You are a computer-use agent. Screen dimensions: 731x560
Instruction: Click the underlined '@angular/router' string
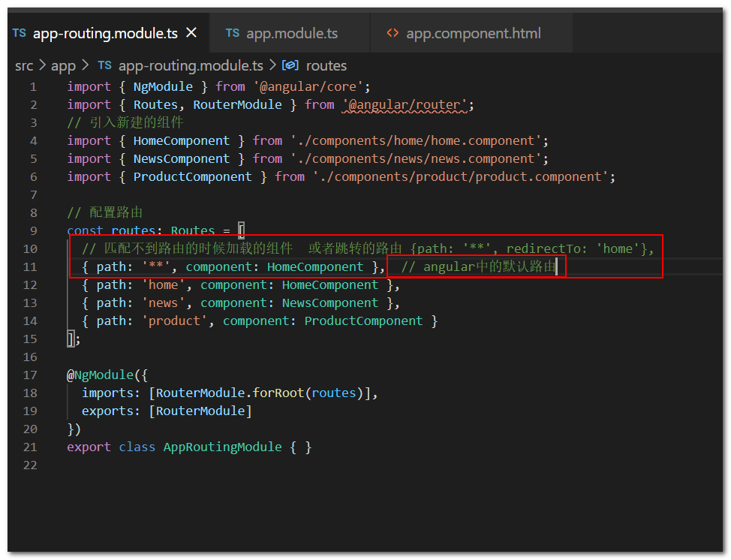[x=405, y=104]
